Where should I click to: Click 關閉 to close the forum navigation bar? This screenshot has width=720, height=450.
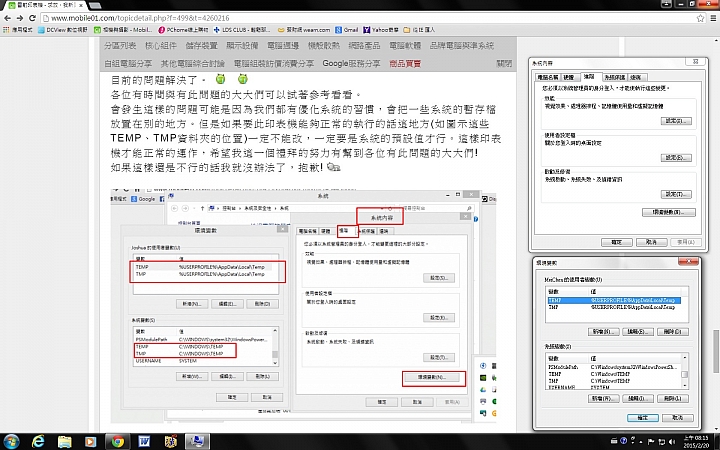(x=504, y=63)
